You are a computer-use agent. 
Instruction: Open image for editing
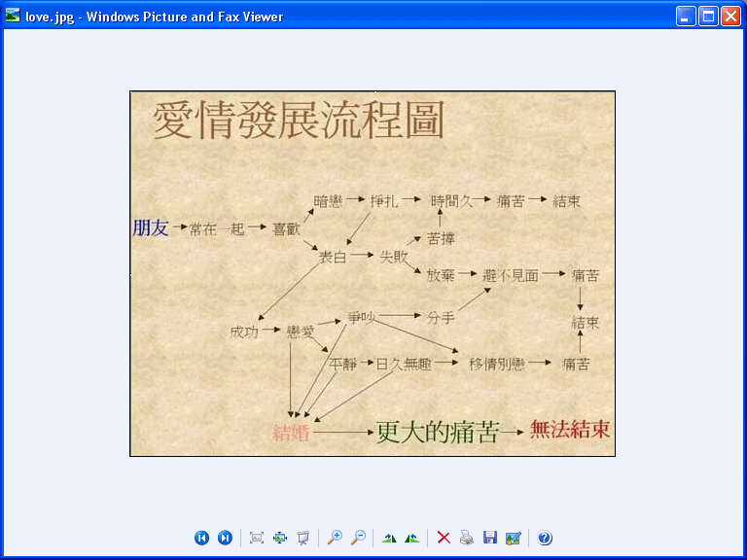[514, 538]
